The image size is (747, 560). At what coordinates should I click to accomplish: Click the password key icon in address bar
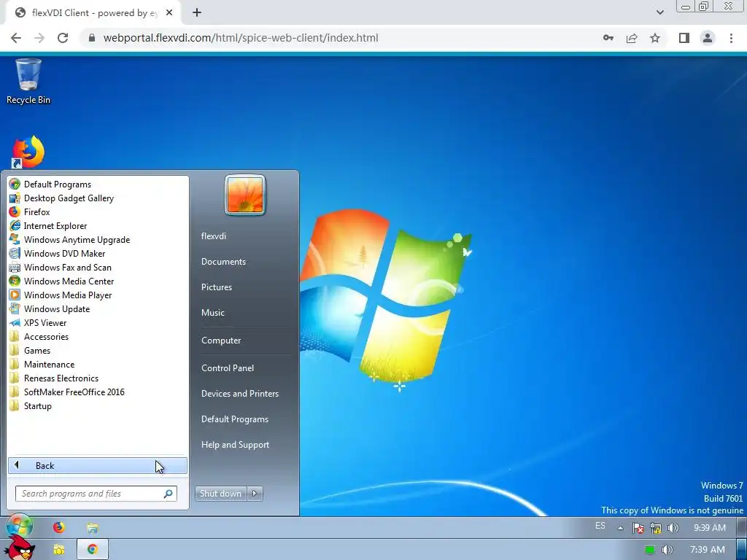(608, 38)
